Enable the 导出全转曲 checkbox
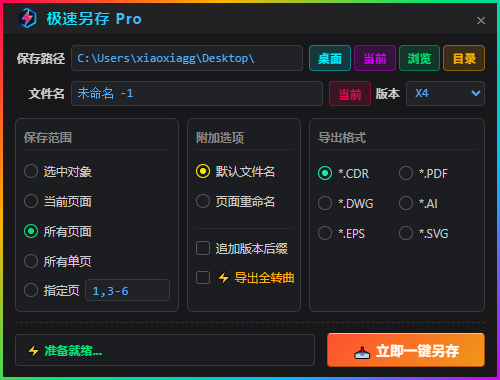The height and width of the screenshot is (380, 500). pos(203,277)
